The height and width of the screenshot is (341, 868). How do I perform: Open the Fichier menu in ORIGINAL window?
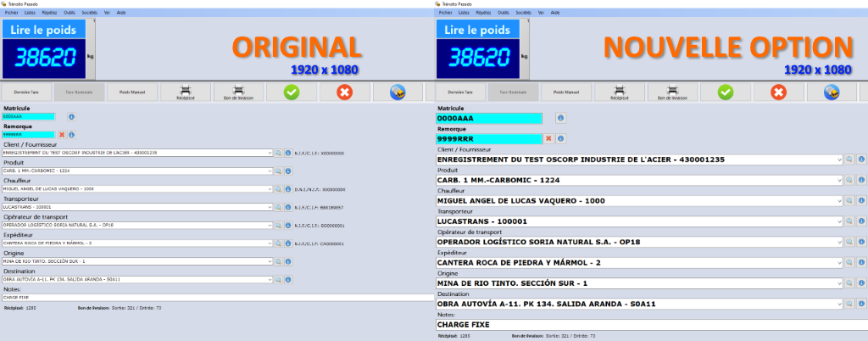click(11, 12)
